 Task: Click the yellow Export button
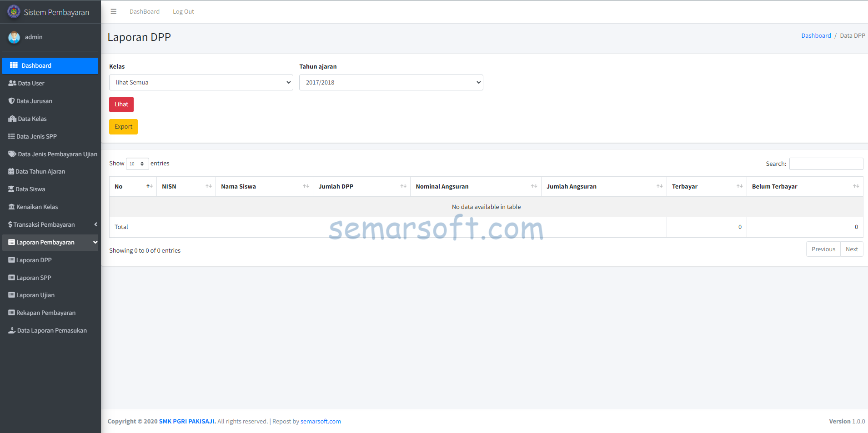click(123, 127)
